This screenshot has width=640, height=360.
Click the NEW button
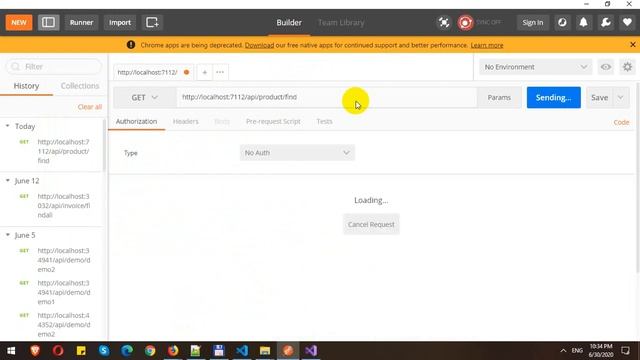tap(19, 22)
